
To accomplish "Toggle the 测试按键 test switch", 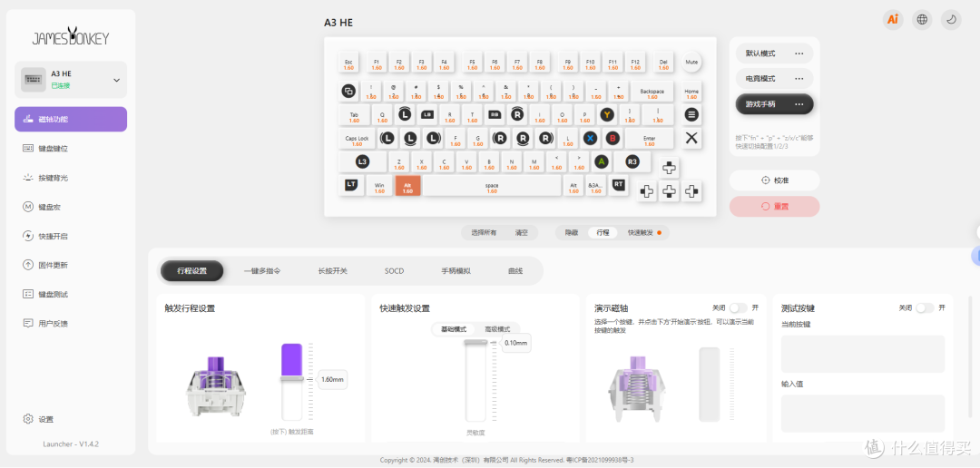I will tap(925, 308).
